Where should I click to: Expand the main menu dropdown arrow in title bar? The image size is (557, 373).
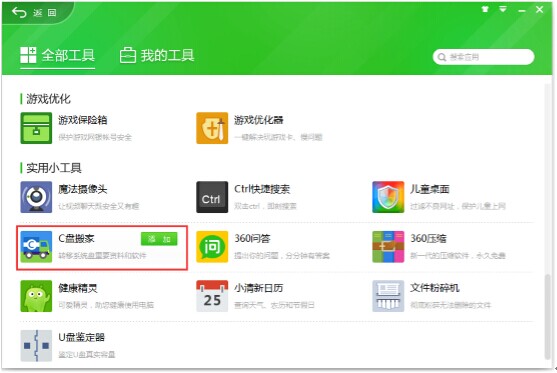click(x=503, y=9)
